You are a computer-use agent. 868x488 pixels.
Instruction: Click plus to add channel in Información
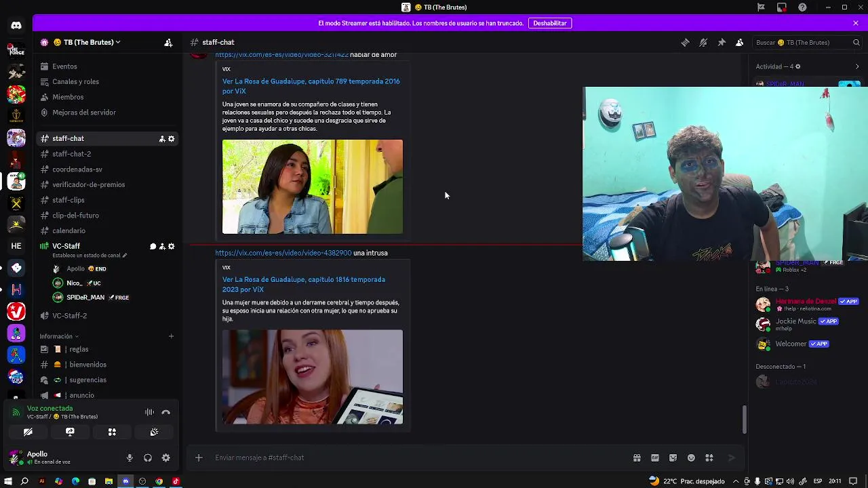171,336
